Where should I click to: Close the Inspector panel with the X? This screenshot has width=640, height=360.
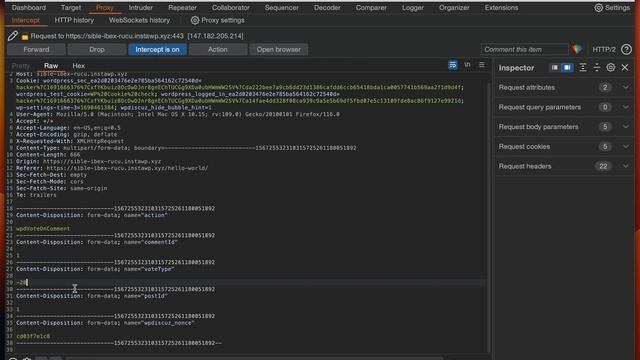pyautogui.click(x=625, y=68)
